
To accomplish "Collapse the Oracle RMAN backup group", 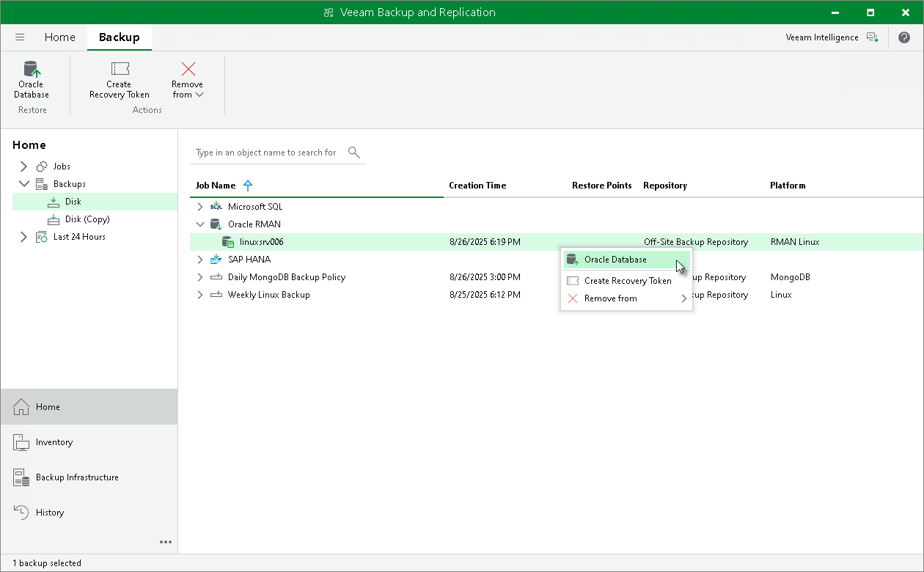I will click(199, 224).
